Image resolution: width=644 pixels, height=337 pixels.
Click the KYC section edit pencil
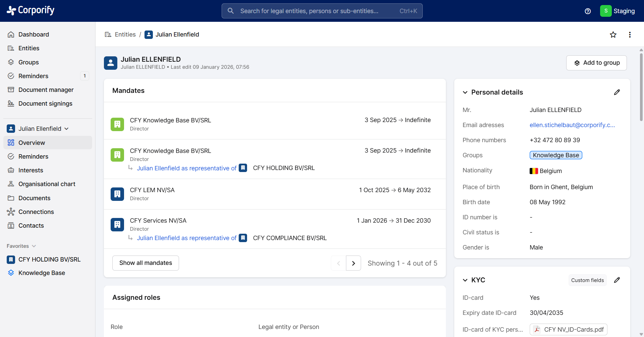click(617, 280)
